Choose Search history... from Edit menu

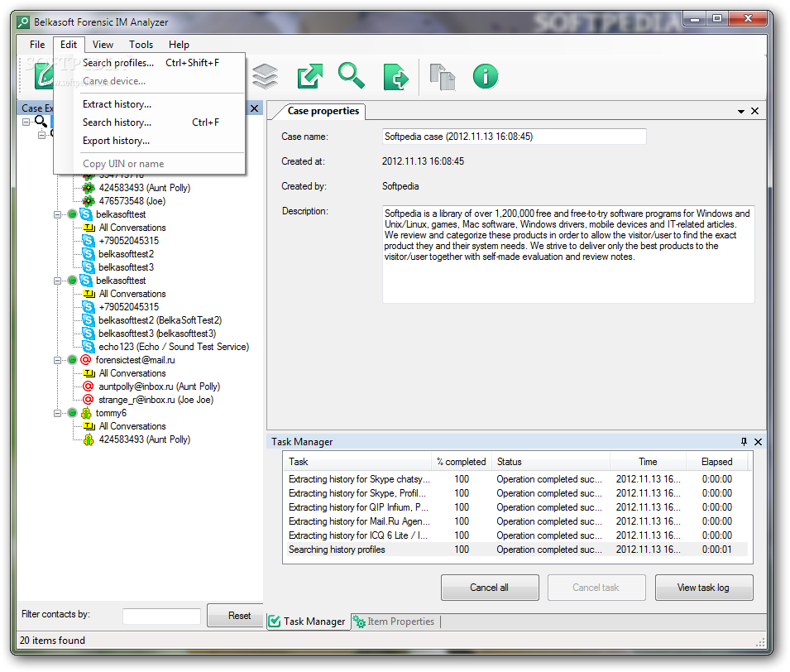(x=150, y=122)
